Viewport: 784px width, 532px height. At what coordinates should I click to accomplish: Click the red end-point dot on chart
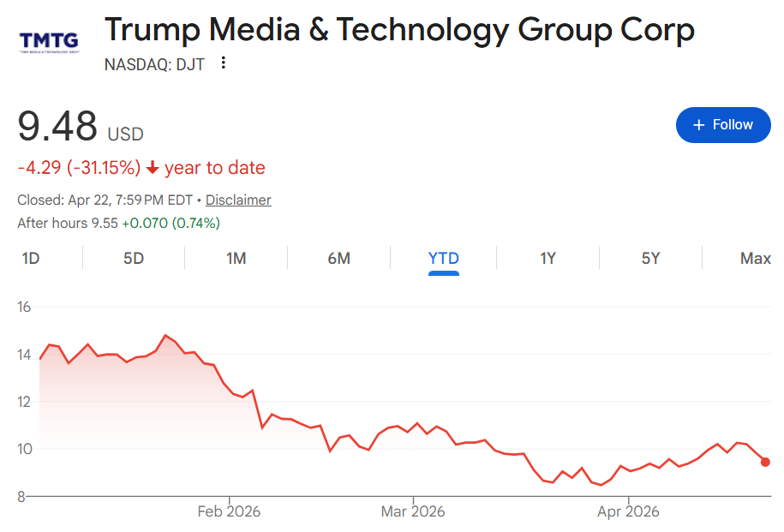(x=765, y=462)
